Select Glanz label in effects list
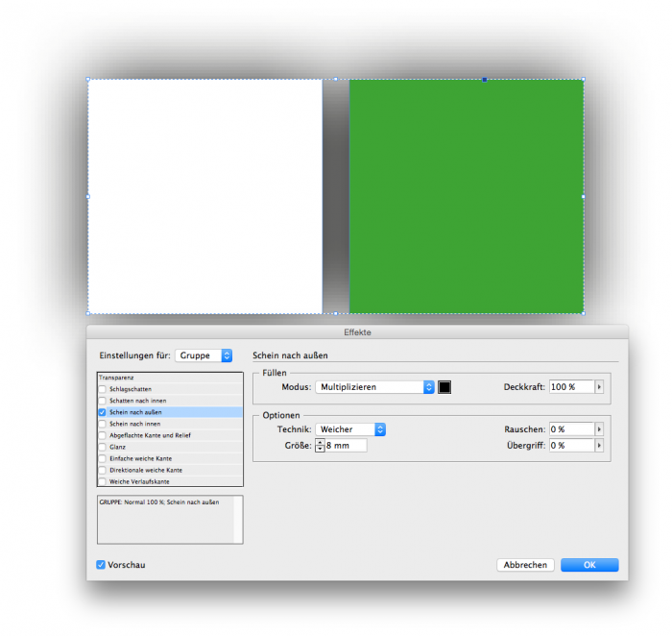672x636 pixels. tap(117, 447)
